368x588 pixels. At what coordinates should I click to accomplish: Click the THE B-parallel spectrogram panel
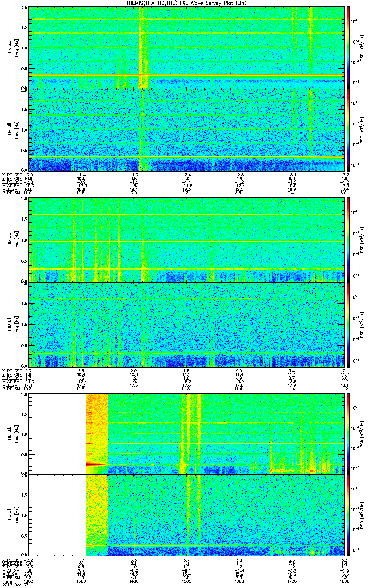(186, 514)
